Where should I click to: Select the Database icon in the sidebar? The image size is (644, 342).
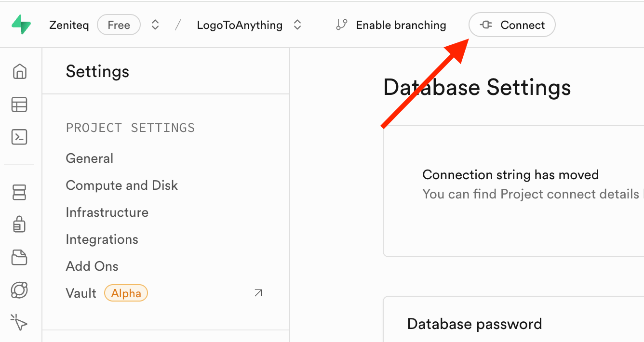pos(19,192)
